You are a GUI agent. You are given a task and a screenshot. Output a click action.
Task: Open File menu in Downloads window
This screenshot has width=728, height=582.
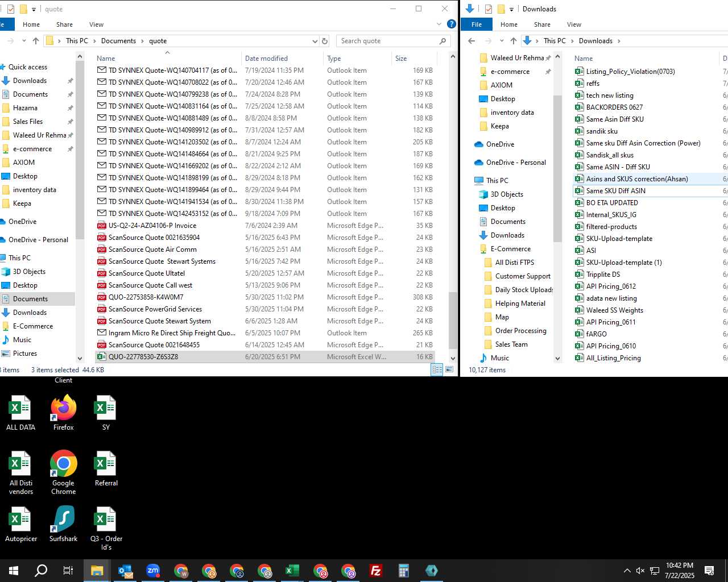477,24
